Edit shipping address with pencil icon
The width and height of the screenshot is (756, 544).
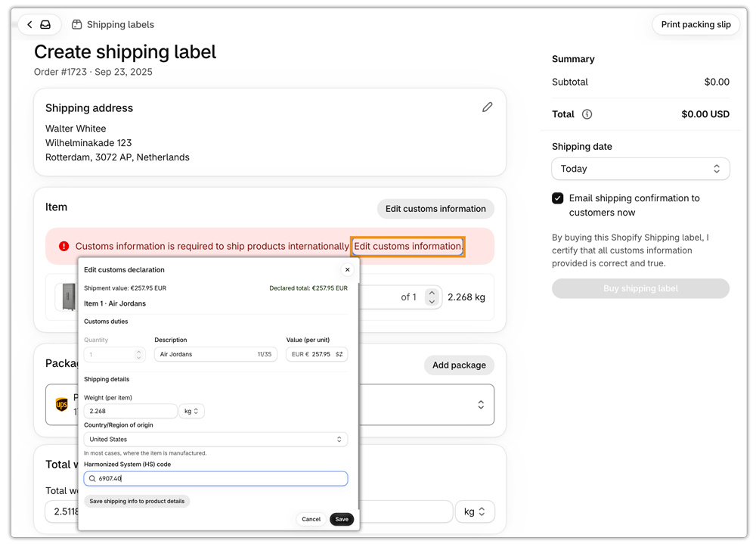(x=488, y=107)
